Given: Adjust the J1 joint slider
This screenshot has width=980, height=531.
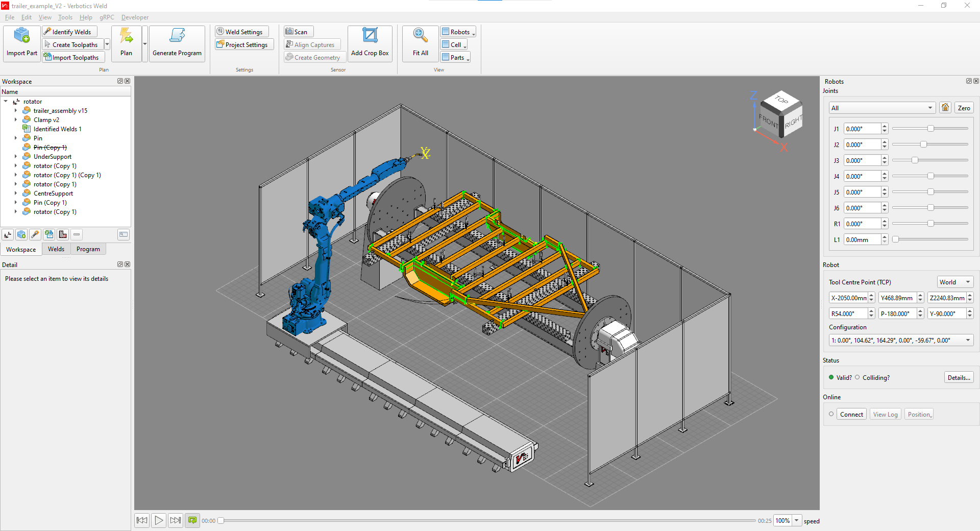Looking at the screenshot, I should 930,129.
